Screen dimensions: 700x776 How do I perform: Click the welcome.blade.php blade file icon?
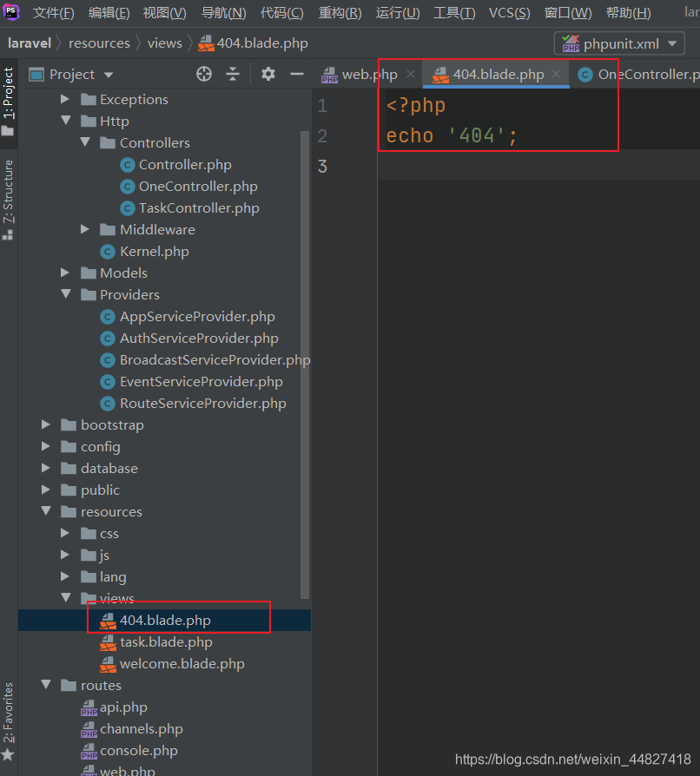(109, 664)
